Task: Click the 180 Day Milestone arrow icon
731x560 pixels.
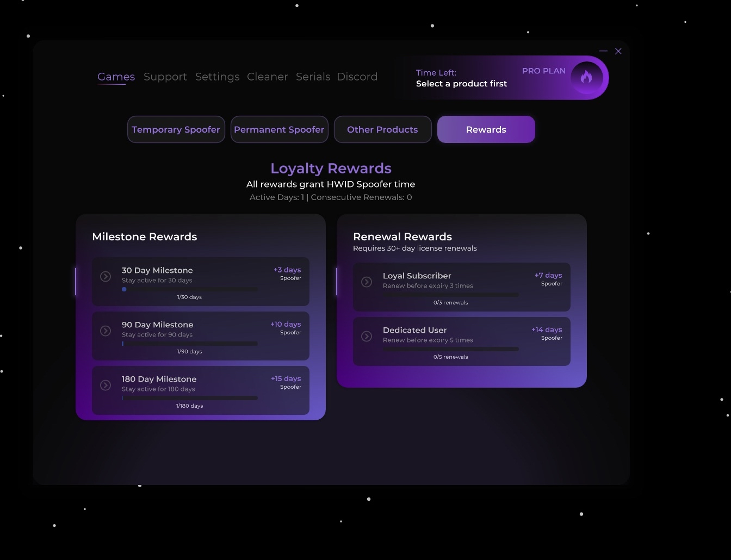Action: [106, 385]
